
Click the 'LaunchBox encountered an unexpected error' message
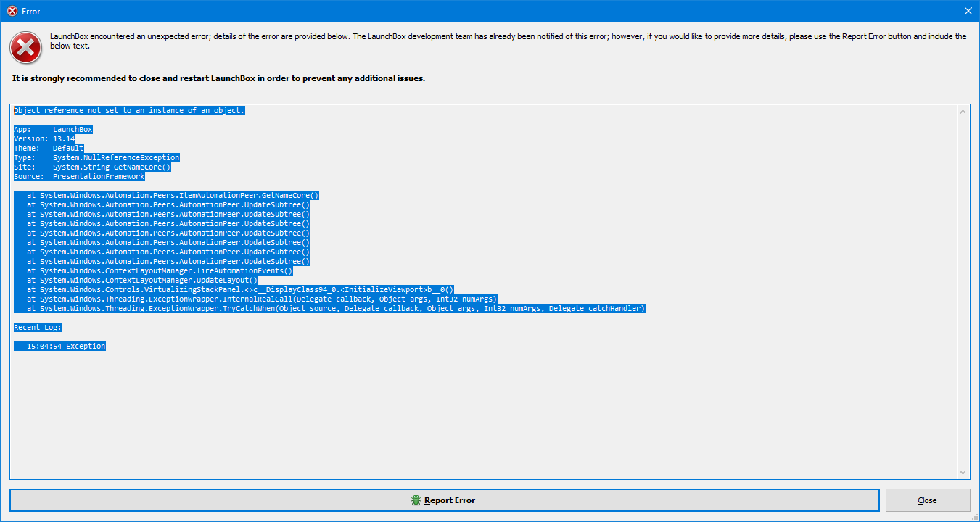click(508, 41)
